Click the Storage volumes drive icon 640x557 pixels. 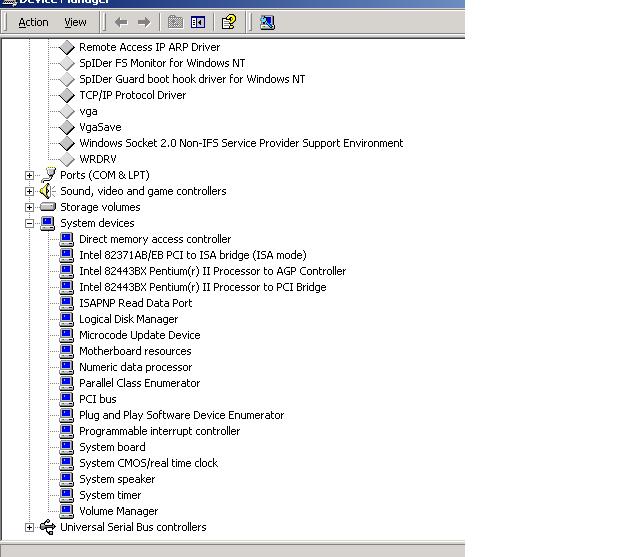point(48,207)
